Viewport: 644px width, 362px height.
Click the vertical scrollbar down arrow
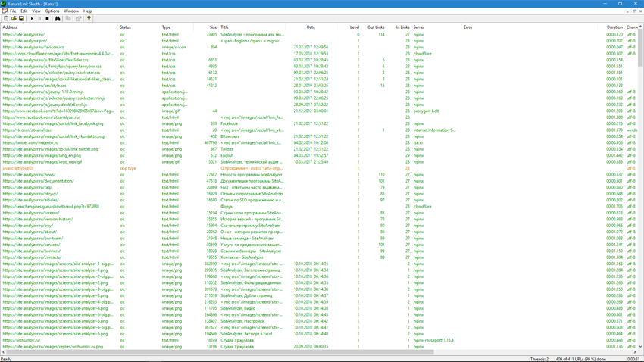(x=641, y=347)
